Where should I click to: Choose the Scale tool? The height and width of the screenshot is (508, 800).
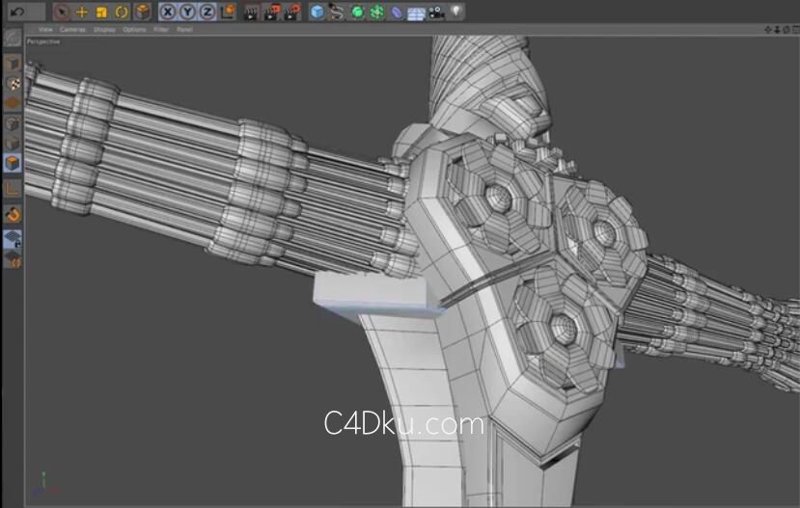(x=102, y=12)
